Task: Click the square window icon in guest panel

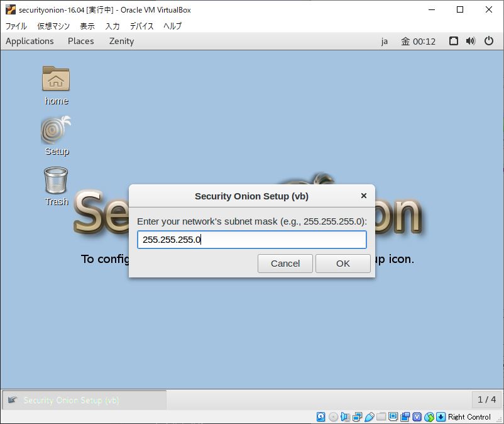Action: pos(454,41)
